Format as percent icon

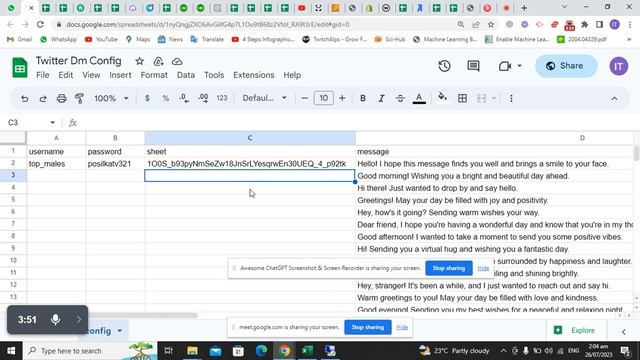tap(165, 98)
